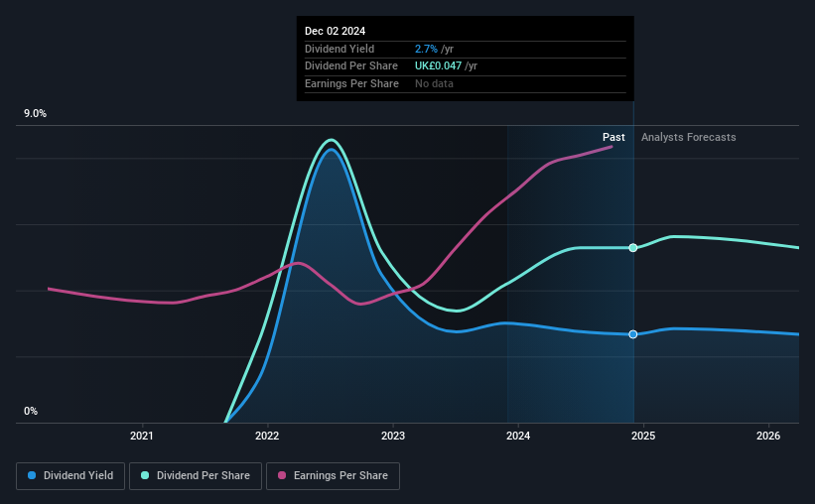Click the 2026 x-axis label

[768, 436]
